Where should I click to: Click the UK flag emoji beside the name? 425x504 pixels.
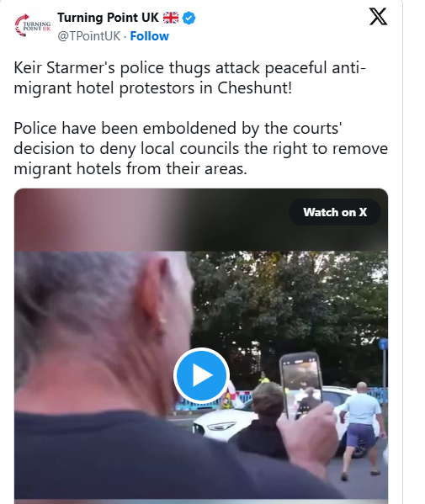171,18
